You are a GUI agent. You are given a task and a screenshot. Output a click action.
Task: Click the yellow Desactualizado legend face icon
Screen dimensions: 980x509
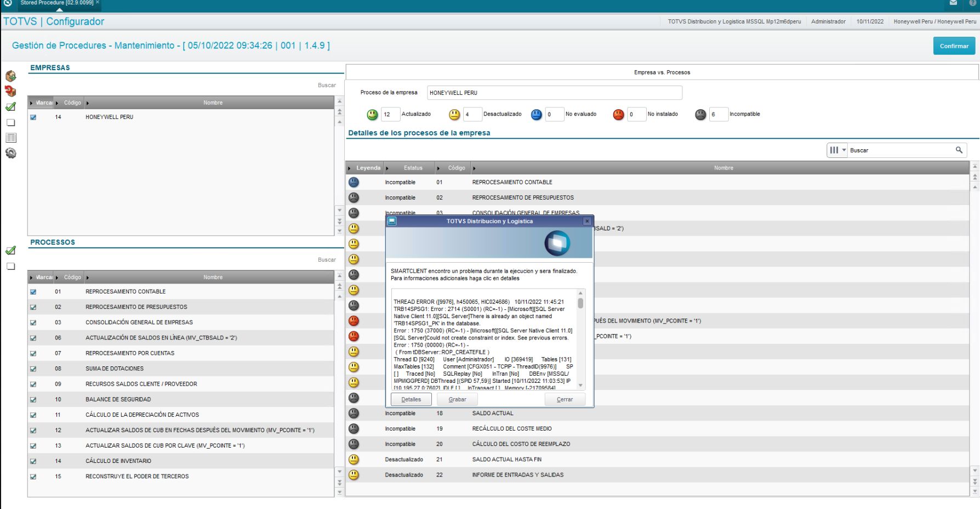pyautogui.click(x=454, y=114)
